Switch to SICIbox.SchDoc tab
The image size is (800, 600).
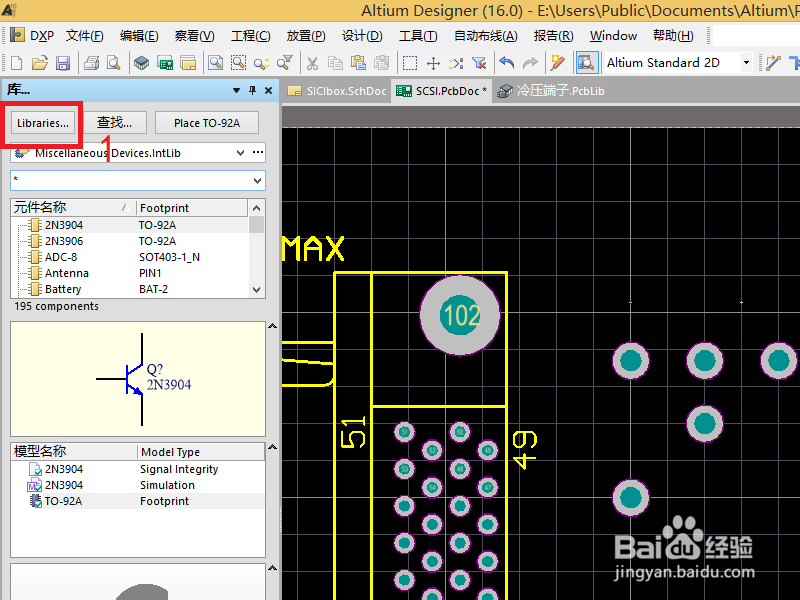[x=337, y=91]
